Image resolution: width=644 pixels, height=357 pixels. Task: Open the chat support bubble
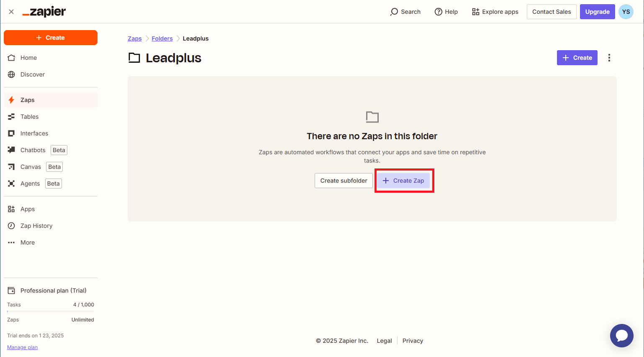tap(622, 336)
